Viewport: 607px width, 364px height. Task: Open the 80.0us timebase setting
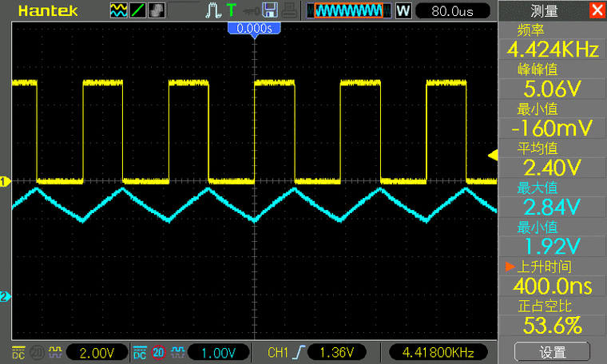click(x=451, y=11)
